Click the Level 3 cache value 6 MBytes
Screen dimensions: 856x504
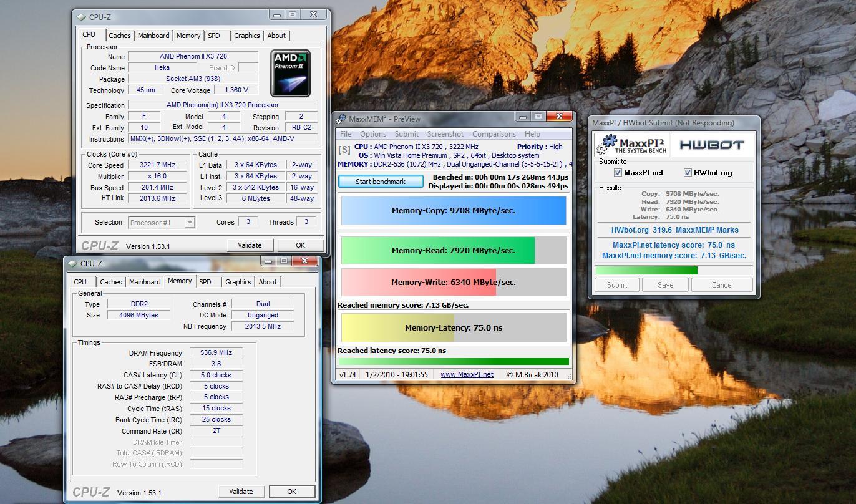tap(256, 198)
